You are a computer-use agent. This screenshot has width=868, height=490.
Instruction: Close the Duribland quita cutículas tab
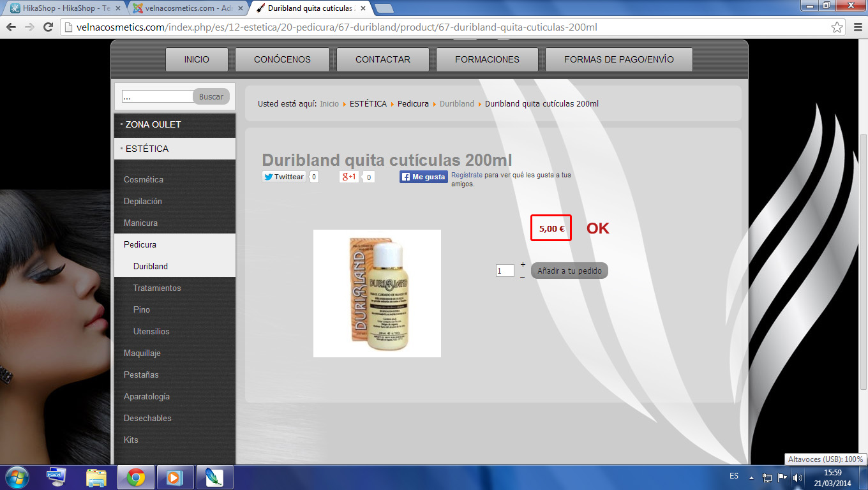pos(363,8)
